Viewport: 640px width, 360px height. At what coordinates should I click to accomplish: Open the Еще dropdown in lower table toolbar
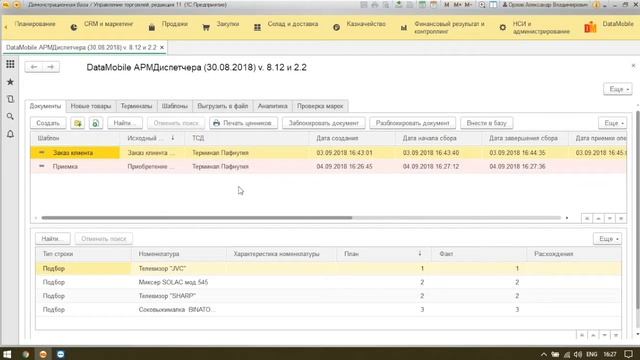click(607, 239)
